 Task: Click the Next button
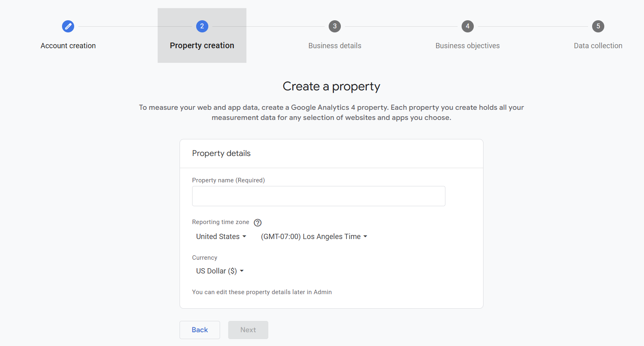click(x=248, y=330)
